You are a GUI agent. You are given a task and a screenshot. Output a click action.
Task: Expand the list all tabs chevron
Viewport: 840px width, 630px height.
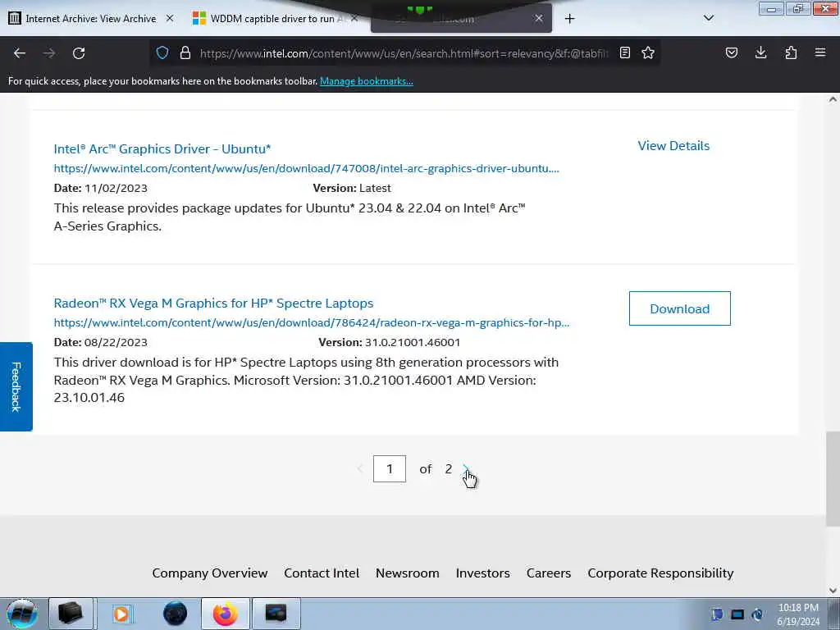[709, 18]
